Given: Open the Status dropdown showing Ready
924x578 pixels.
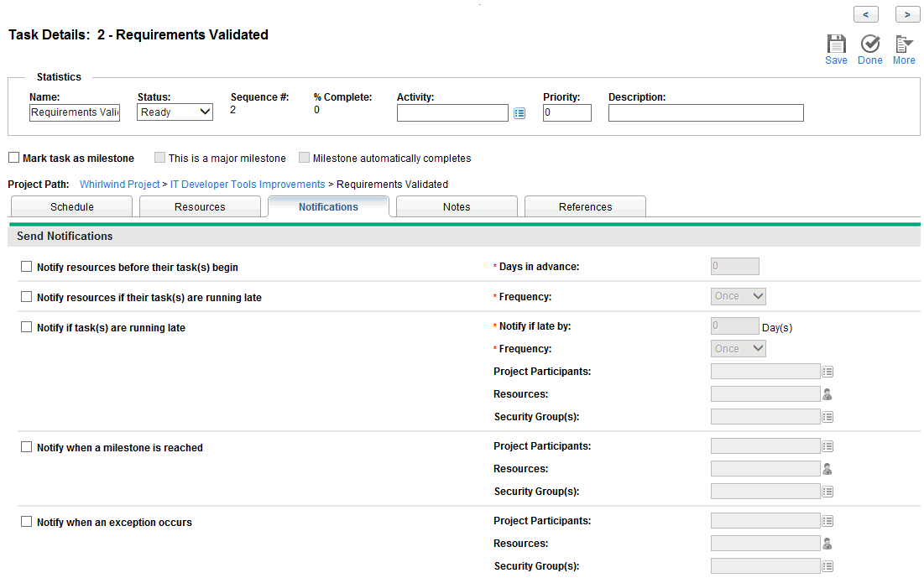Looking at the screenshot, I should coord(175,112).
